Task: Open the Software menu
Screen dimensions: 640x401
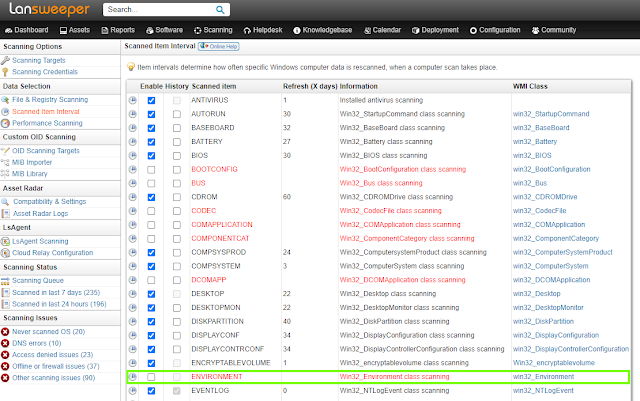Action: point(164,30)
